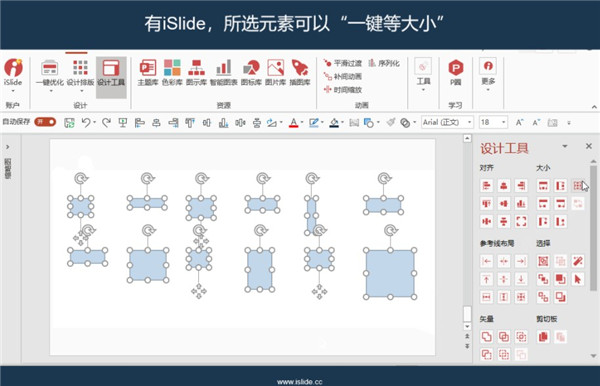Close the 设计工具 side panel
Image resolution: width=600 pixels, height=386 pixels.
(589, 146)
